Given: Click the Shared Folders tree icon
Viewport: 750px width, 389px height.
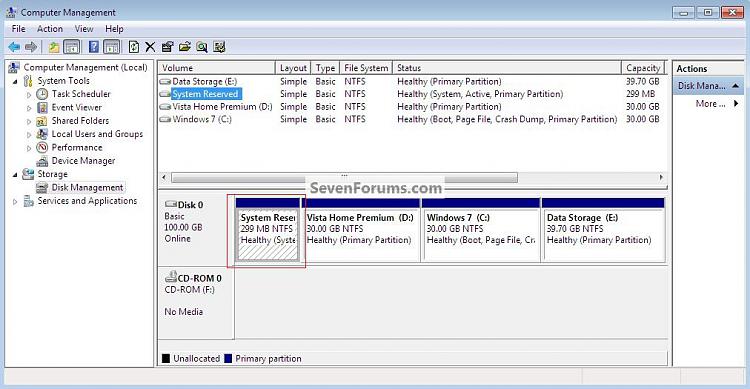Looking at the screenshot, I should (x=42, y=121).
